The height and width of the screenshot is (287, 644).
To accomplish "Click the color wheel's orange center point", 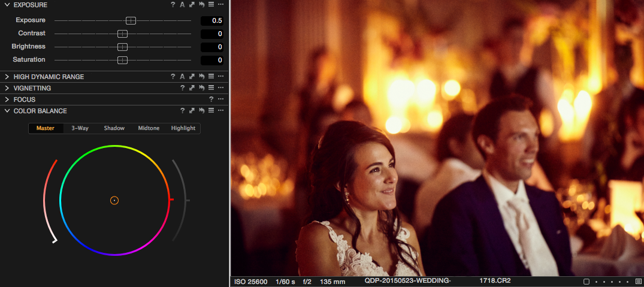I will tap(114, 200).
